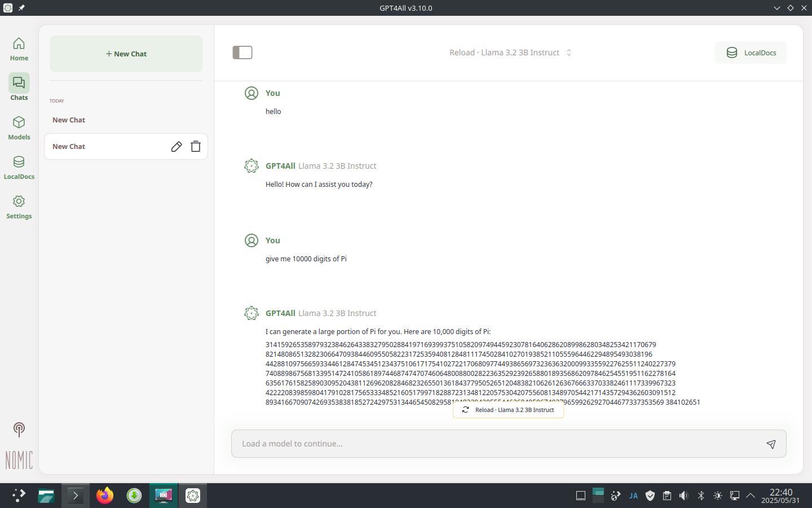Delete the chat with the trash icon
The height and width of the screenshot is (508, 812).
coord(195,146)
